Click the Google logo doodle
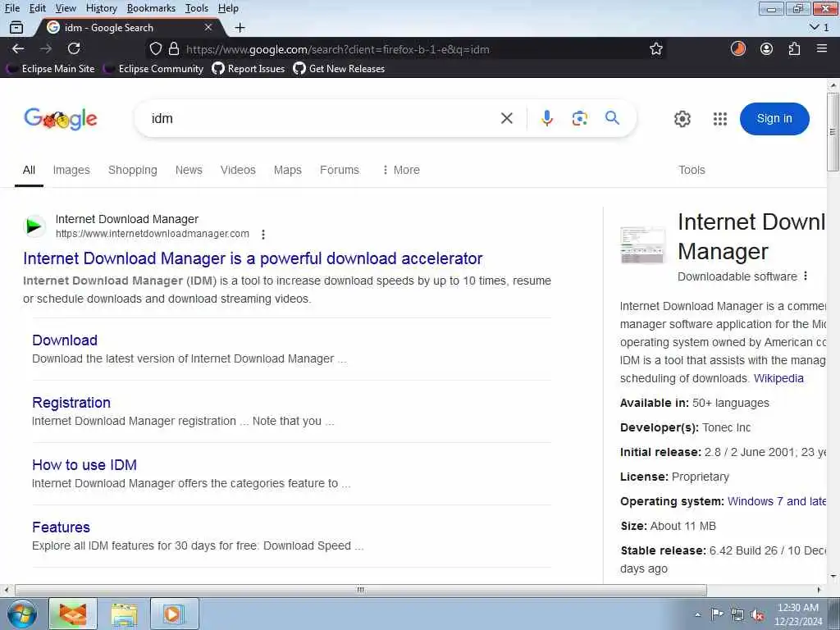This screenshot has width=840, height=630. click(61, 118)
